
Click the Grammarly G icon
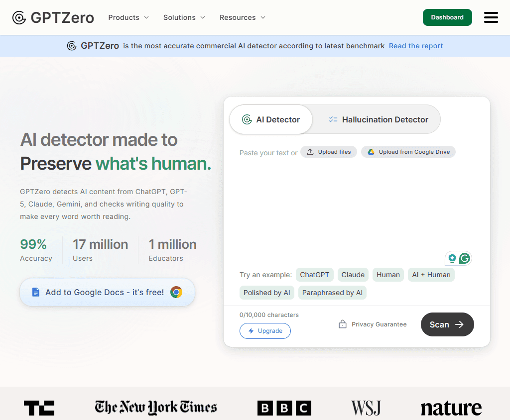coord(465,258)
